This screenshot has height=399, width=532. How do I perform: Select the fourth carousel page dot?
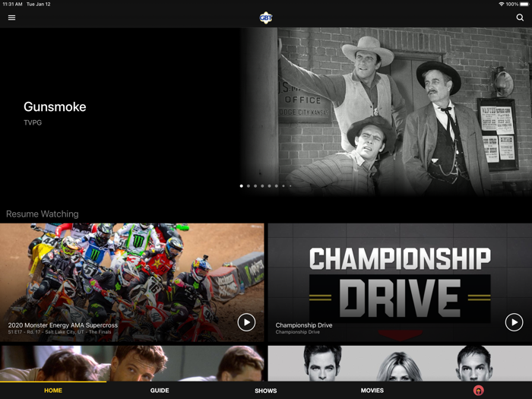tap(262, 186)
